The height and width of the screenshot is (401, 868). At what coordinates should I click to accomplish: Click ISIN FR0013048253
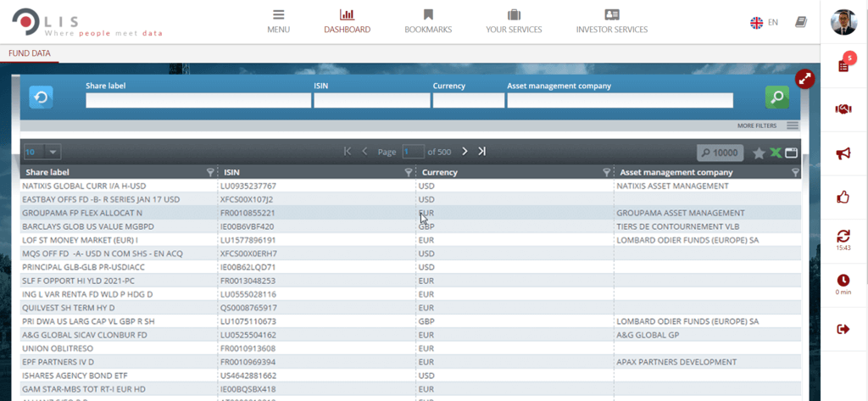[x=248, y=281]
